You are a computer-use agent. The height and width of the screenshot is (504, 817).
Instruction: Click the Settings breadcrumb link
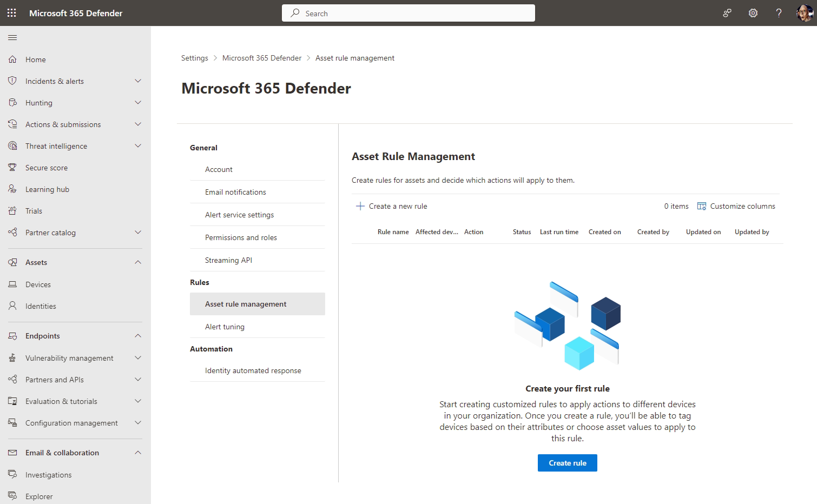(x=194, y=58)
